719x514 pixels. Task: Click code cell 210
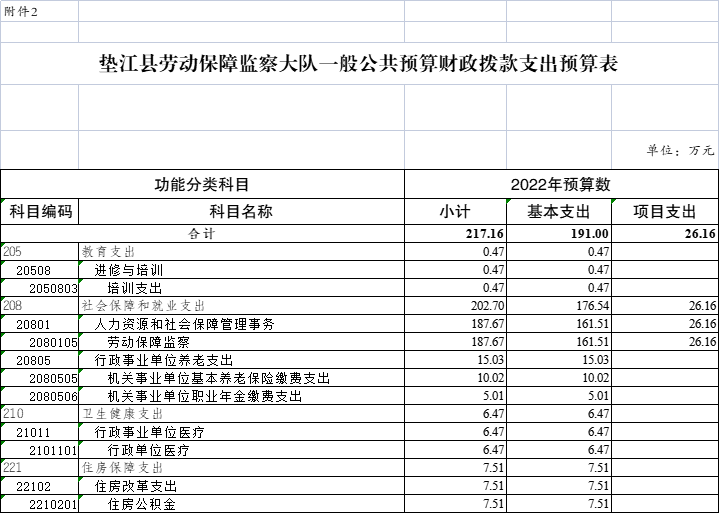point(40,414)
